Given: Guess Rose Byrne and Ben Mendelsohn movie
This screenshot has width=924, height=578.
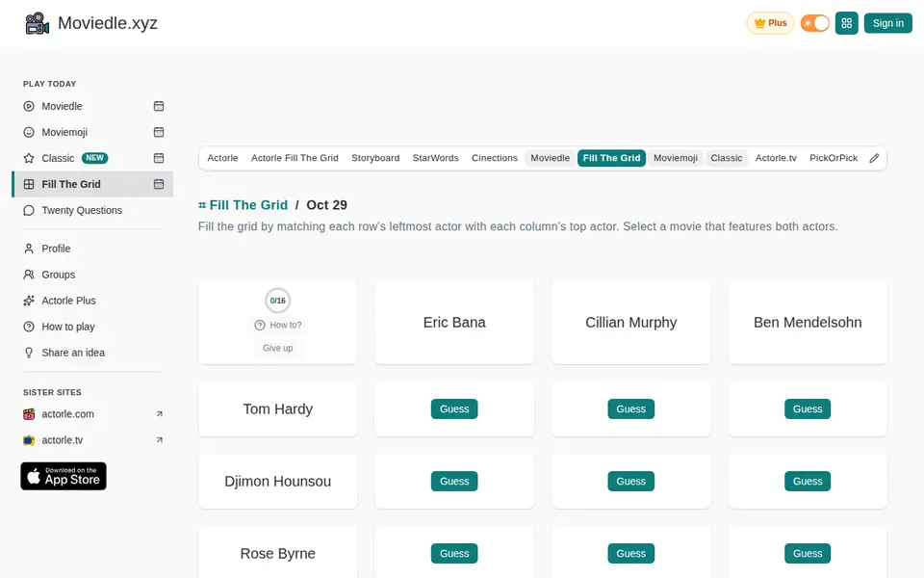Looking at the screenshot, I should tap(808, 553).
